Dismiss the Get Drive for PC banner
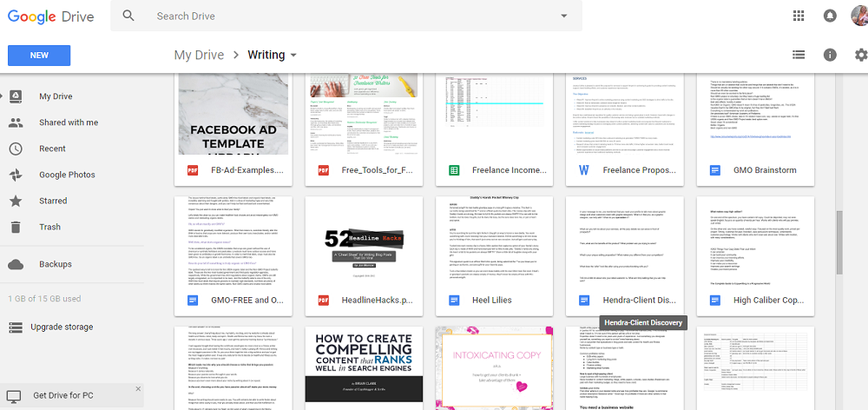This screenshot has height=410, width=868. [x=137, y=389]
